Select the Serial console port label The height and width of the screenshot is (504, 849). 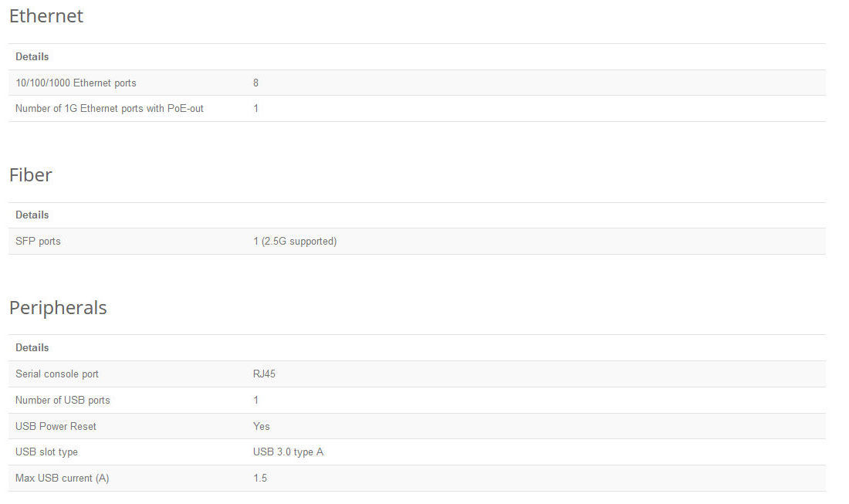coord(57,374)
